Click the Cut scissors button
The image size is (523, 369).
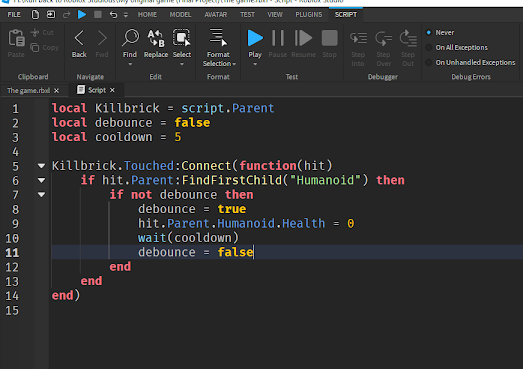pyautogui.click(x=42, y=33)
